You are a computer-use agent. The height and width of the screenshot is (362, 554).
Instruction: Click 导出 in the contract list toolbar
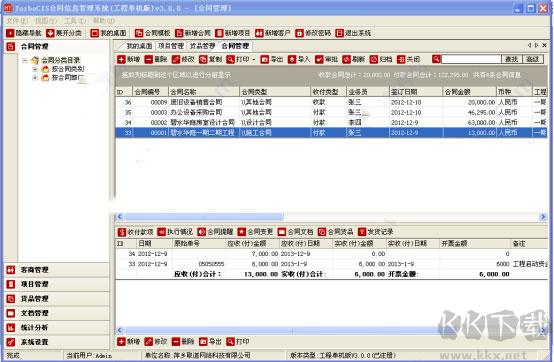pos(272,59)
